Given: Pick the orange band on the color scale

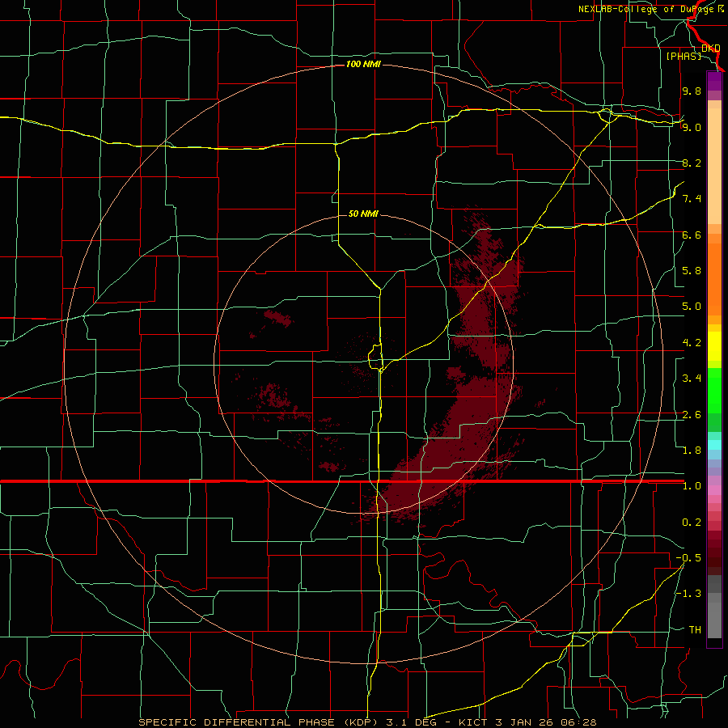Looking at the screenshot, I should (714, 279).
